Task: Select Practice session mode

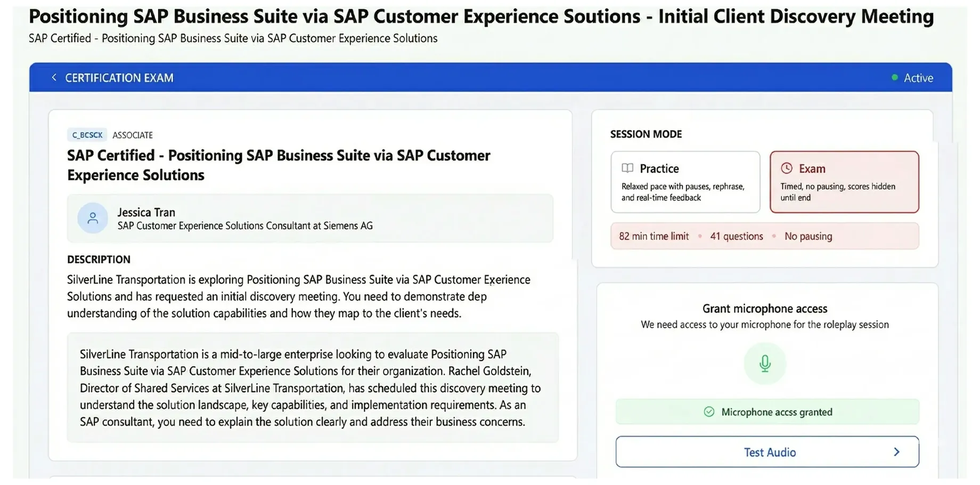Action: click(685, 182)
